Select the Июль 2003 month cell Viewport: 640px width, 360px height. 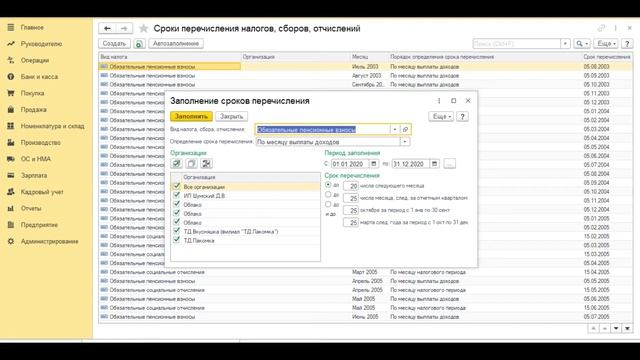coord(369,67)
